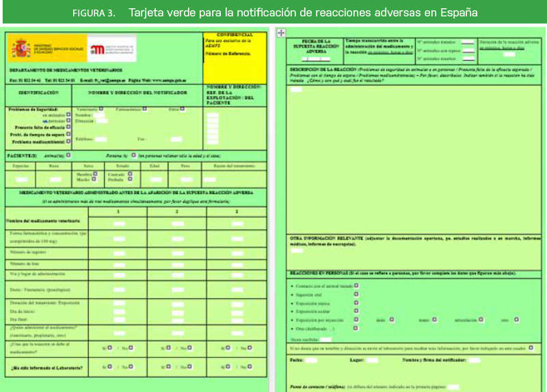Click the AEMPS agency logo
The image size is (547, 392).
pos(111,49)
